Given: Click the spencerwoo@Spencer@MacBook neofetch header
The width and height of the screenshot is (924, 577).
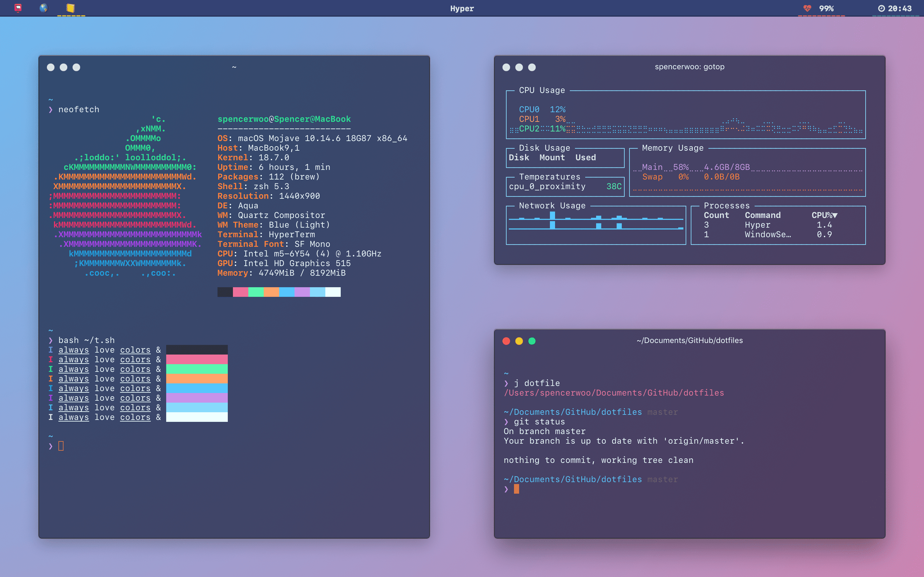Looking at the screenshot, I should point(284,119).
